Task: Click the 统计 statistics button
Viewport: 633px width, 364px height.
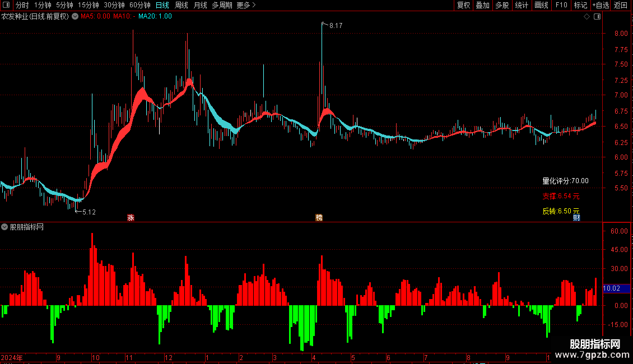Action: [x=522, y=5]
